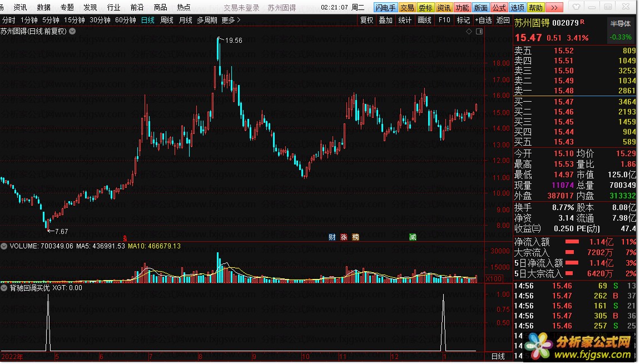
Task: Open the 数据 menu
Action: click(x=44, y=7)
